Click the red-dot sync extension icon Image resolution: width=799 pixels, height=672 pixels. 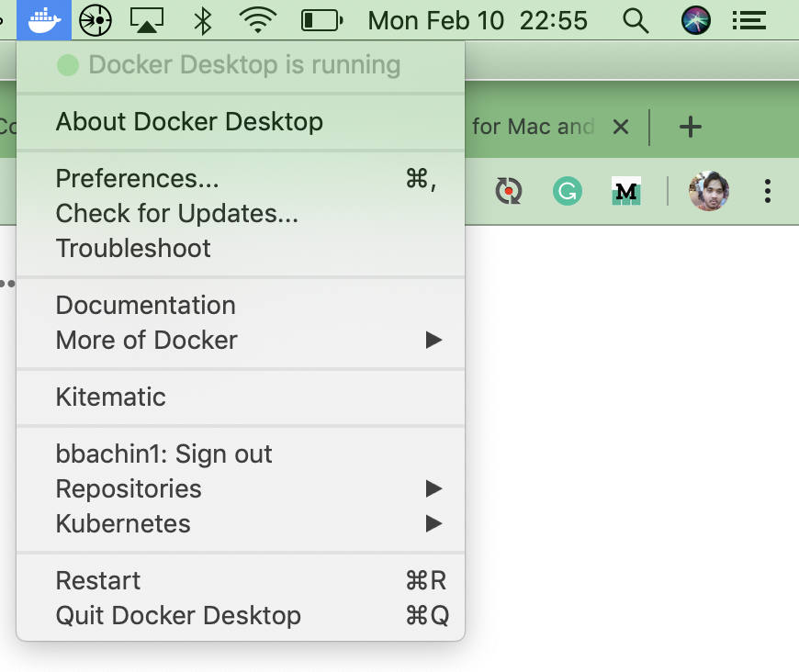coord(509,191)
